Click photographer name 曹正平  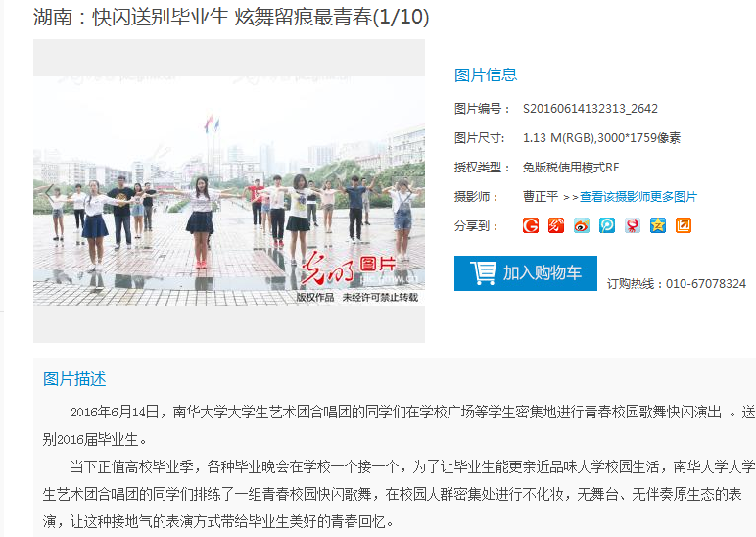[x=540, y=196]
